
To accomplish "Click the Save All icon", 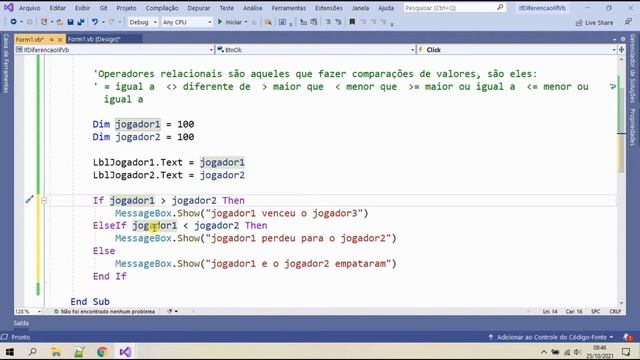I will pos(81,22).
